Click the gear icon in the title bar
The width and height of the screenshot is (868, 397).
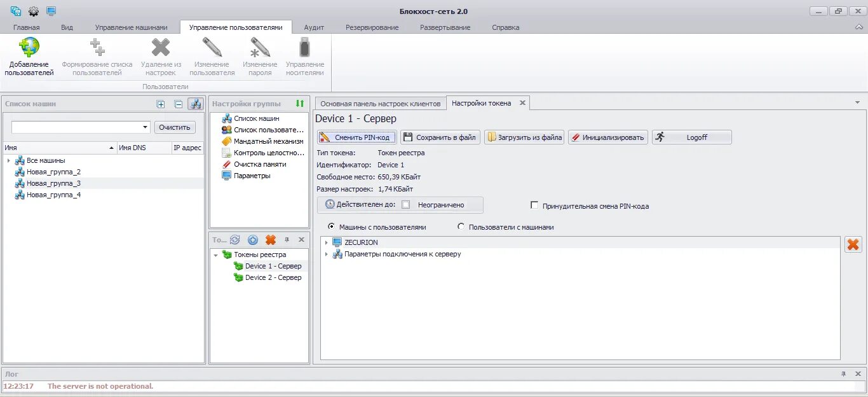[x=34, y=11]
